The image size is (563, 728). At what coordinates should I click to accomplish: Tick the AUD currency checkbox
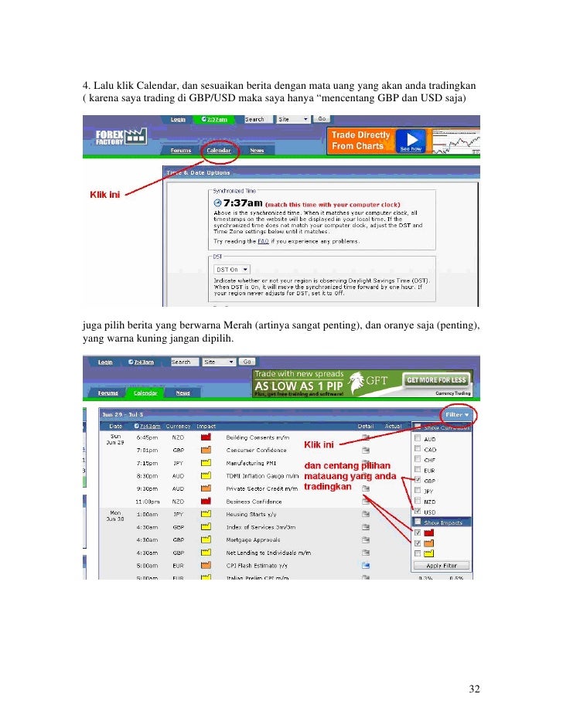[418, 438]
